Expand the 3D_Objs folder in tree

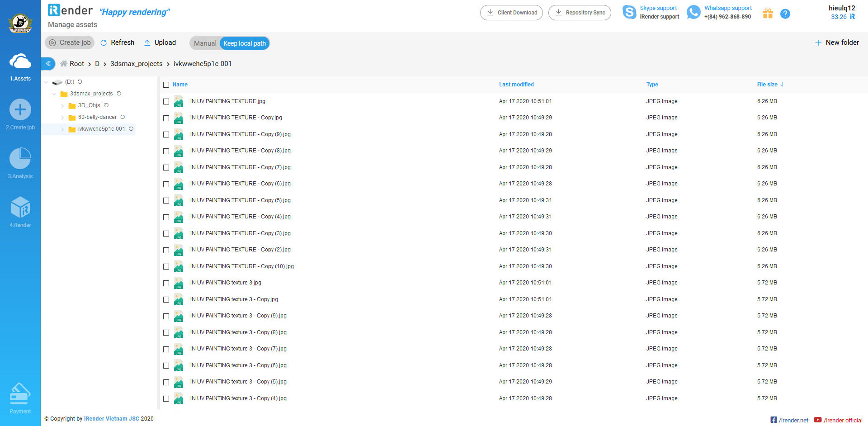[62, 106]
